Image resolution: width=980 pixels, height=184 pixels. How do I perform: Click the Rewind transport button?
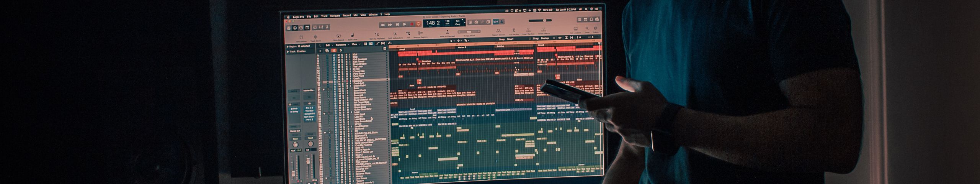[382, 25]
